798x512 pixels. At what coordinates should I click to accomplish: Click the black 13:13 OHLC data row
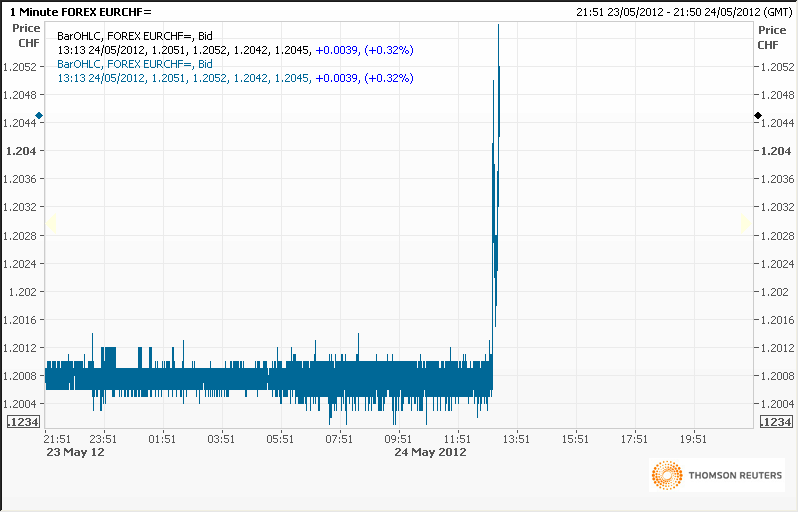[x=235, y=50]
